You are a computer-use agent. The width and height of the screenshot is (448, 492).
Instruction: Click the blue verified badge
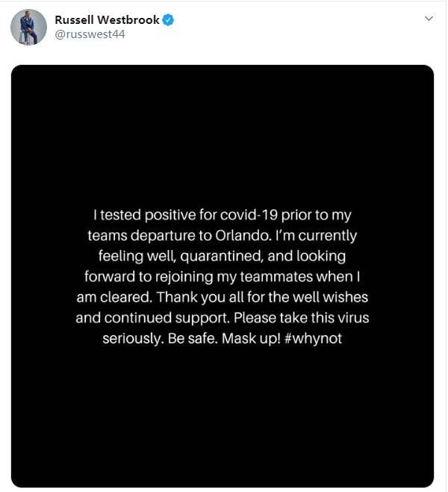coord(169,20)
